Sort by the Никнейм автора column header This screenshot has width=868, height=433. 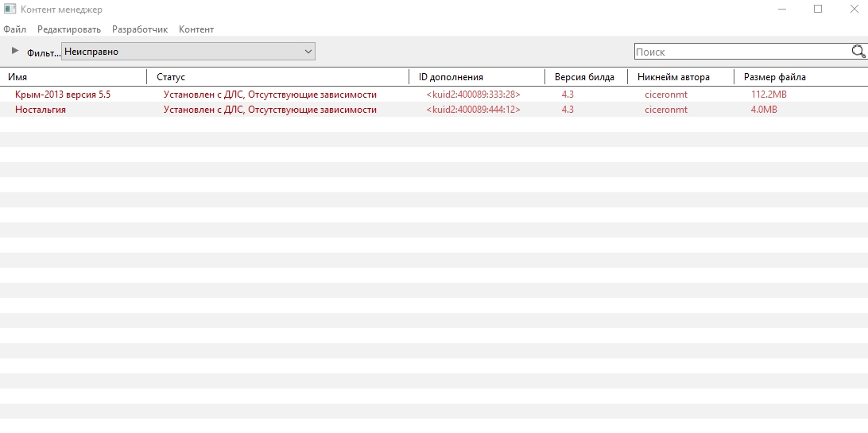click(x=673, y=77)
